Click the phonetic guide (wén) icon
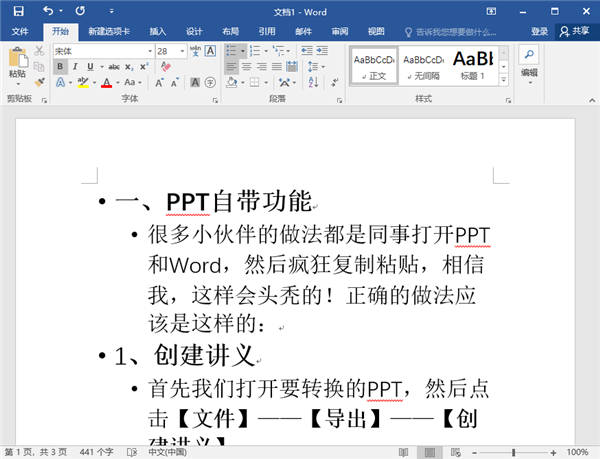Viewport: 600px width, 459px height. click(195, 51)
